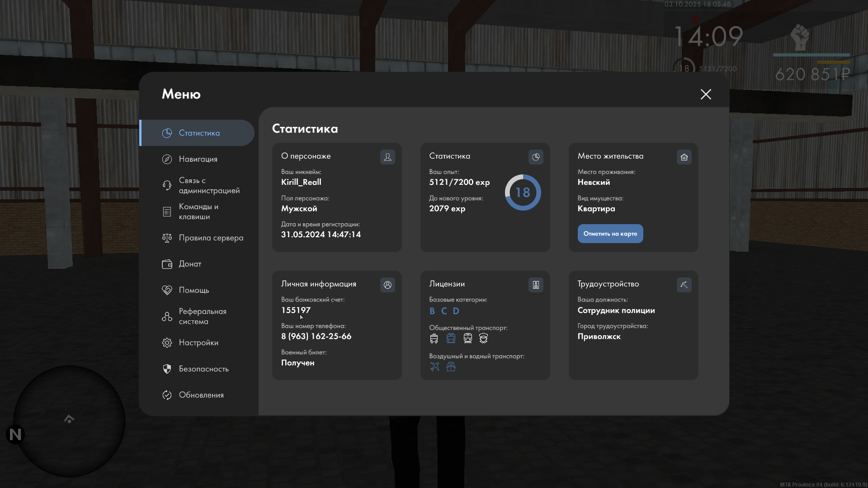Open the Навигация menu section
868x488 pixels.
[198, 159]
